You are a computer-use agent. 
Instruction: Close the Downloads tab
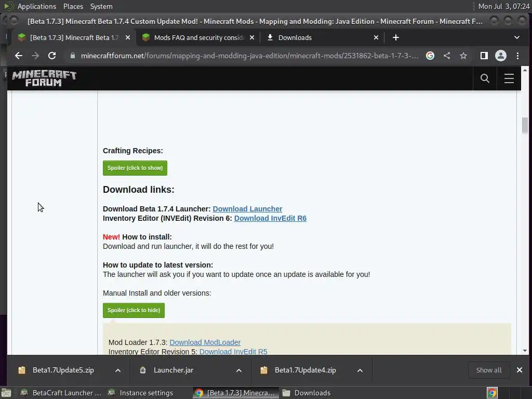tap(376, 37)
